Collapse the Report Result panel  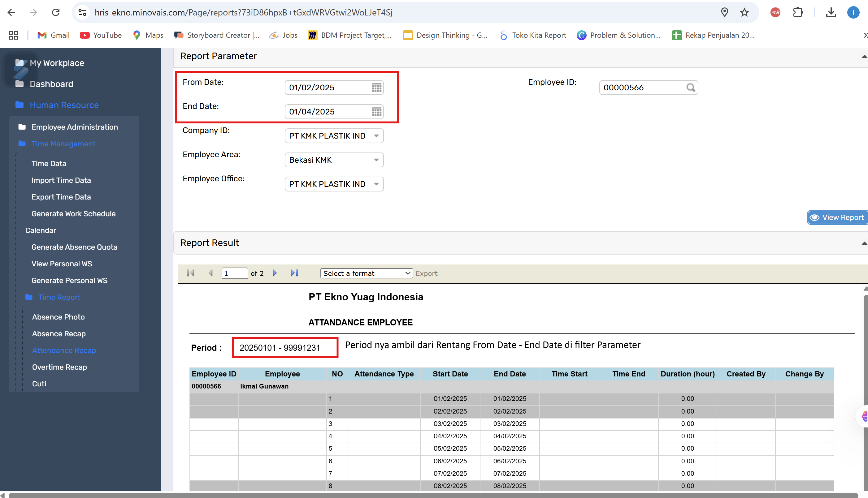click(x=864, y=243)
